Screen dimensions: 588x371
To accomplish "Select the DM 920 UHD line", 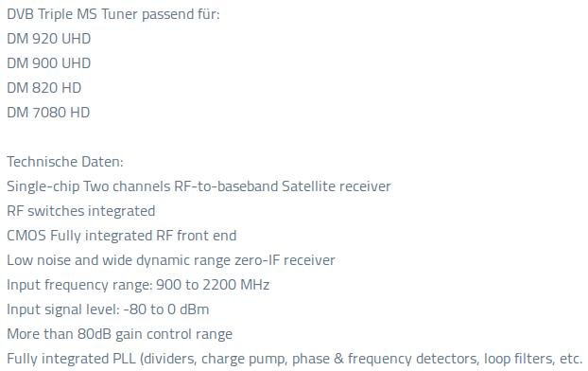I will coord(49,39).
